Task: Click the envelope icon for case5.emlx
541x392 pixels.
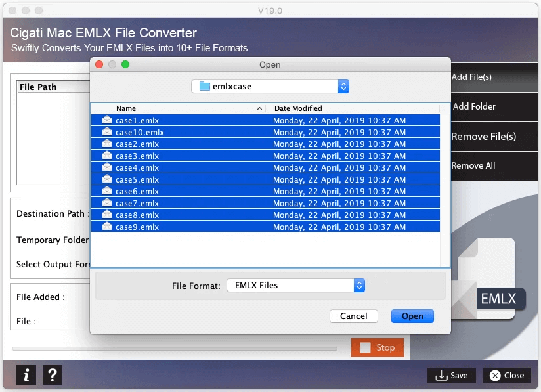Action: point(107,179)
